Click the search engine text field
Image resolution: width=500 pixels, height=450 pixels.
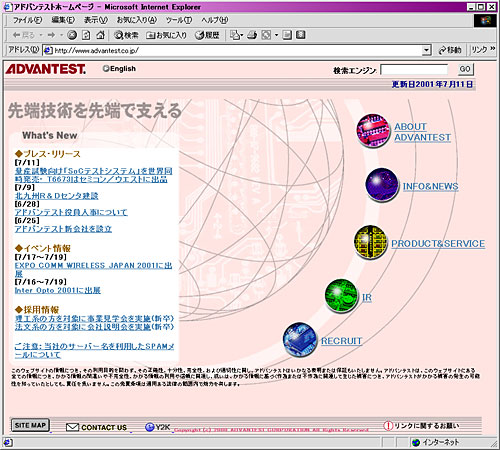[414, 70]
